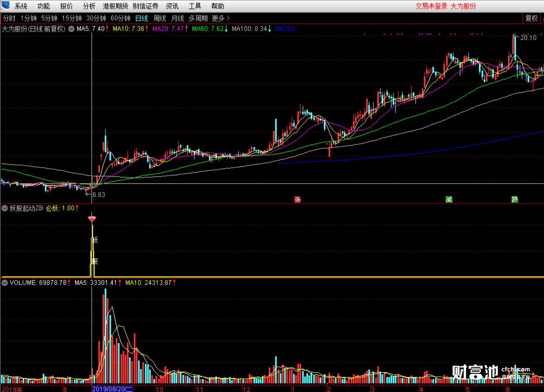Click the MA20: 7.47 indicator label
Viewport: 544px width, 392px height.
click(x=170, y=29)
